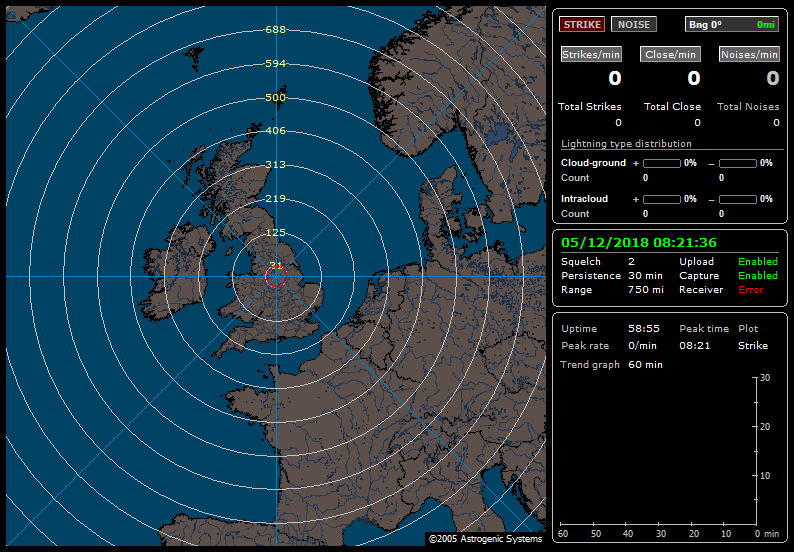Click the 125 range ring label

(275, 232)
